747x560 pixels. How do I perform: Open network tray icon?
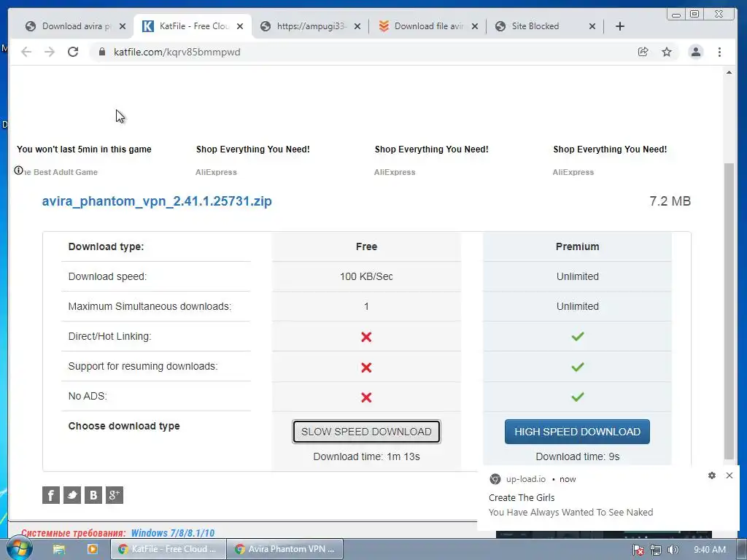(x=656, y=550)
